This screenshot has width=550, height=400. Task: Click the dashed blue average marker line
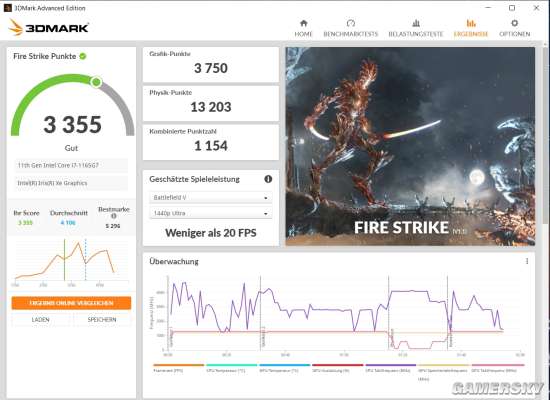coord(85,260)
